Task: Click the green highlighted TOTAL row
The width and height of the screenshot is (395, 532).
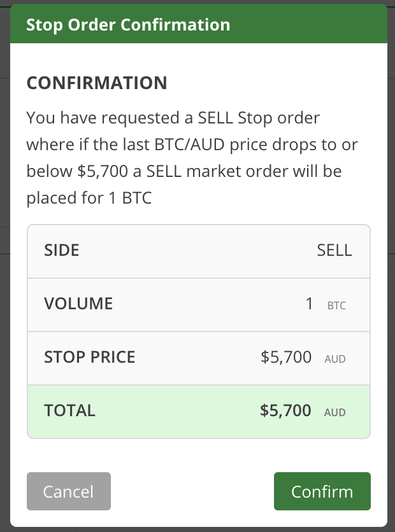Action: click(199, 412)
